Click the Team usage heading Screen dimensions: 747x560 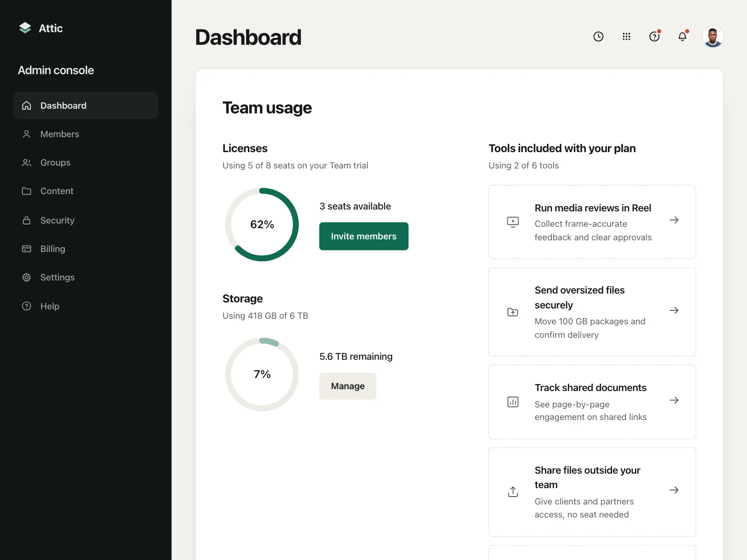(x=267, y=108)
